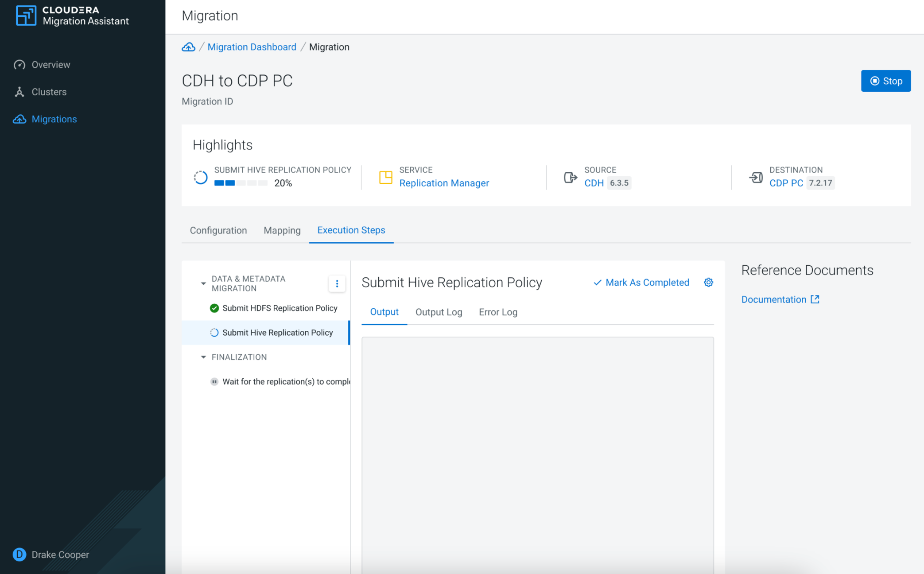Click the spinner beside Submit Hive Replication Policy in Highlights

201,177
